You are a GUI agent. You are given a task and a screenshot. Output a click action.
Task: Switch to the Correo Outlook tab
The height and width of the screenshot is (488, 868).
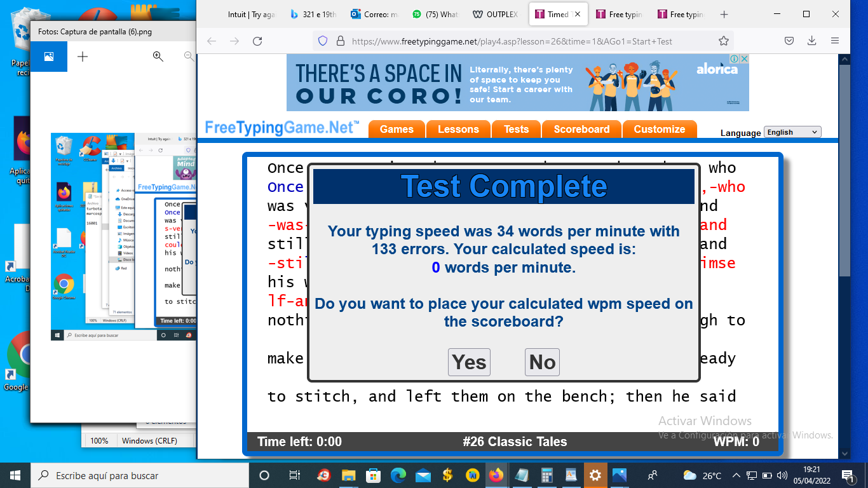[374, 14]
